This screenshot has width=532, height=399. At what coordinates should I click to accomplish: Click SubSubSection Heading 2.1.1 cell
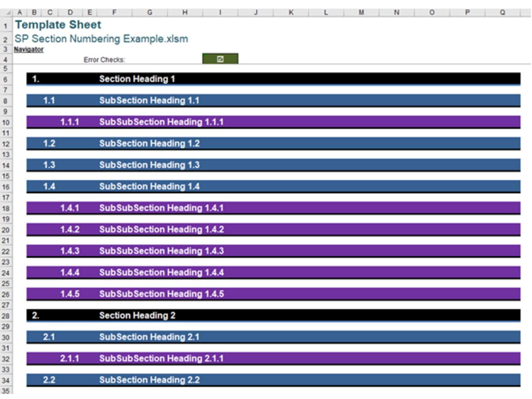161,358
